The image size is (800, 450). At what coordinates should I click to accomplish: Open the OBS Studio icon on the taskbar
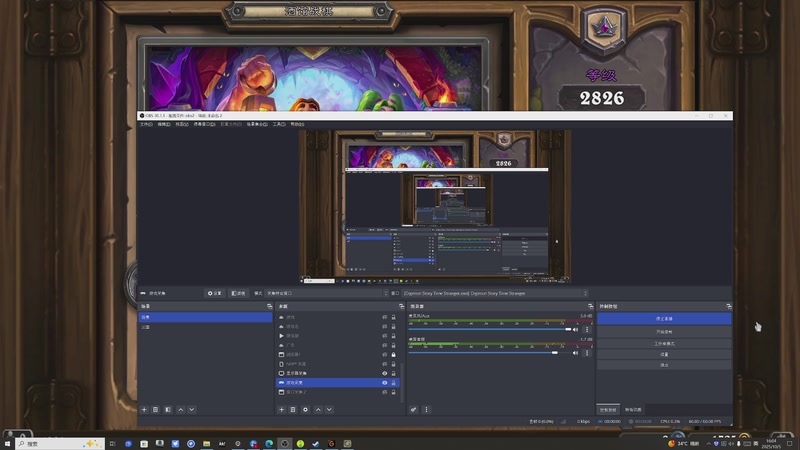tap(285, 444)
